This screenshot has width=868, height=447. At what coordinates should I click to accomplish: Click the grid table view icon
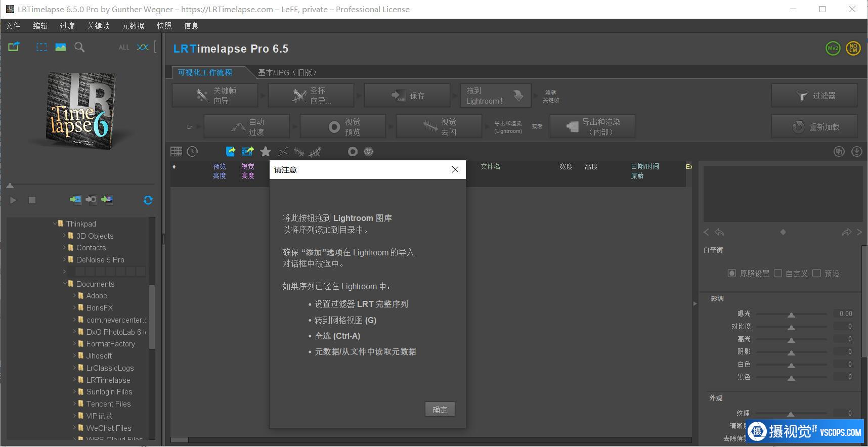pyautogui.click(x=176, y=152)
